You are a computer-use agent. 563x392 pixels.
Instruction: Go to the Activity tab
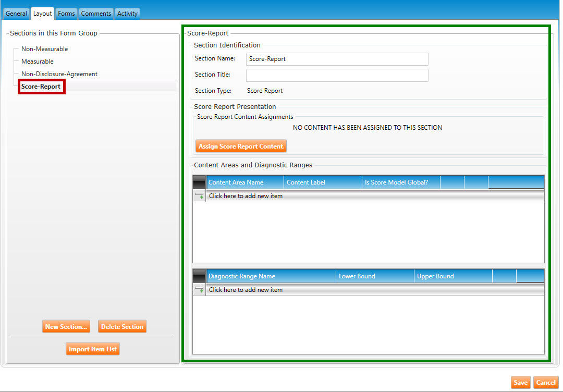[x=127, y=14]
